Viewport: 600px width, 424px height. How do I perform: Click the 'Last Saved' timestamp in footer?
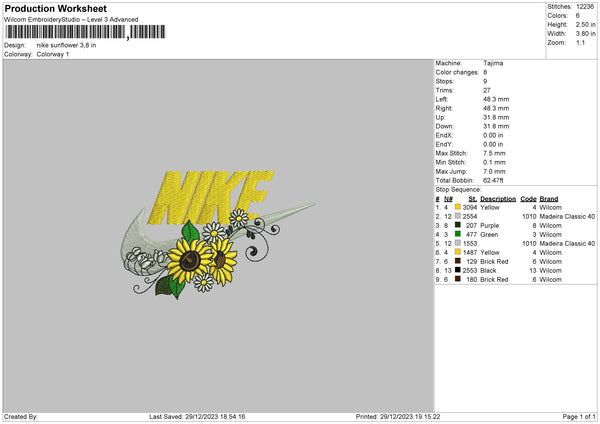pyautogui.click(x=197, y=417)
